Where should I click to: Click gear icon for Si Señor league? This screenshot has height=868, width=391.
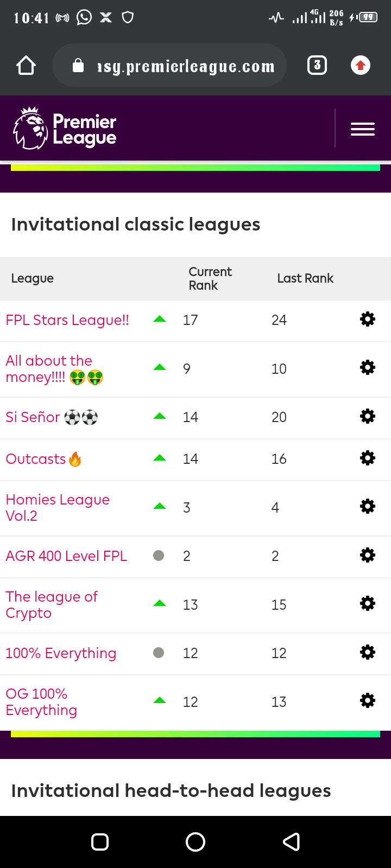[368, 416]
